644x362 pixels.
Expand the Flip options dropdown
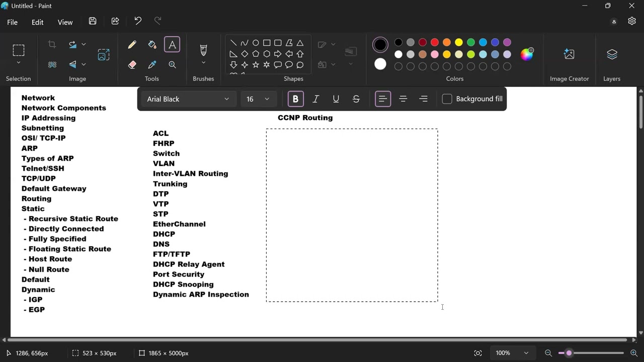84,65
